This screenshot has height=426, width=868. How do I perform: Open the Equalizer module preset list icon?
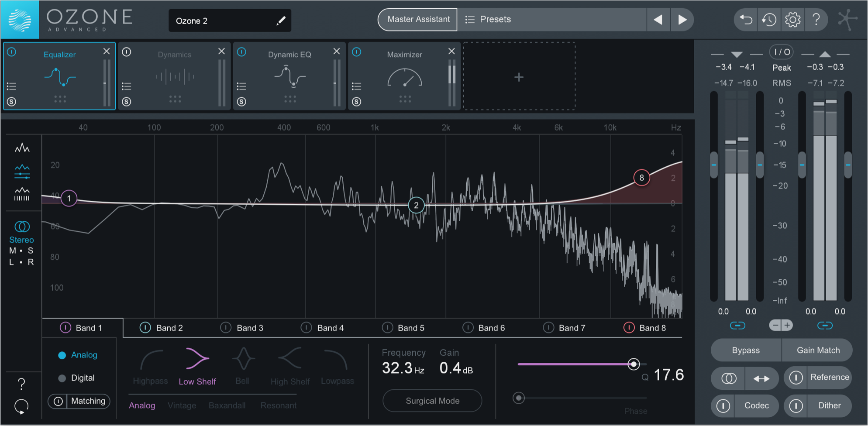pyautogui.click(x=12, y=86)
